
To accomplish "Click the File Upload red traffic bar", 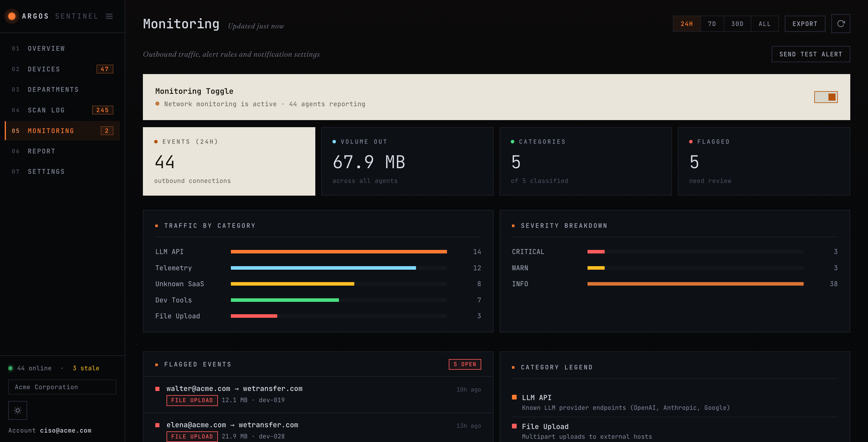I will click(x=254, y=316).
